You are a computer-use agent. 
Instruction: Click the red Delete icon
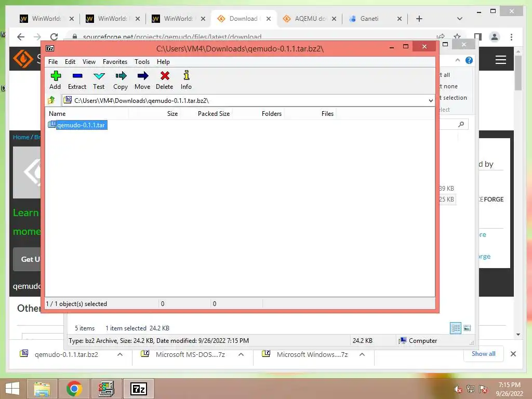[x=165, y=80]
